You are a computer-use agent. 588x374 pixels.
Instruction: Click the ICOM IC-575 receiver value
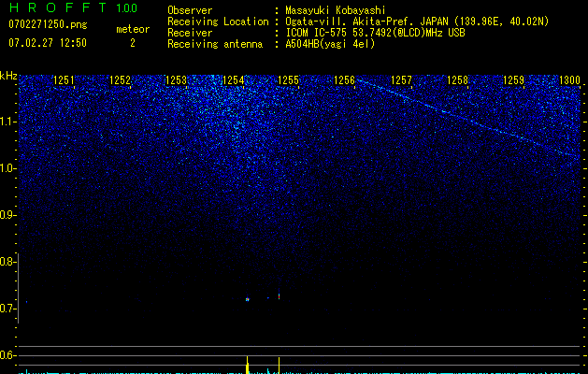pos(375,33)
